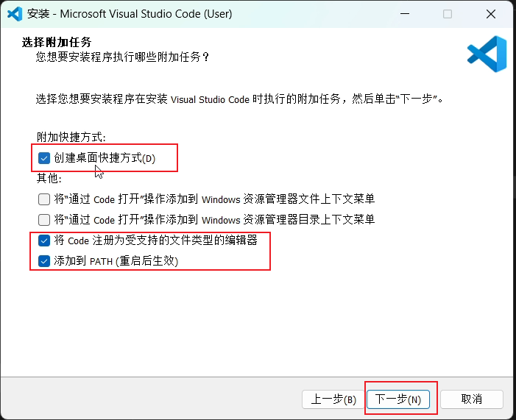This screenshot has width=516, height=420.
Task: Cancel setup with the 取消 button
Action: 472,399
